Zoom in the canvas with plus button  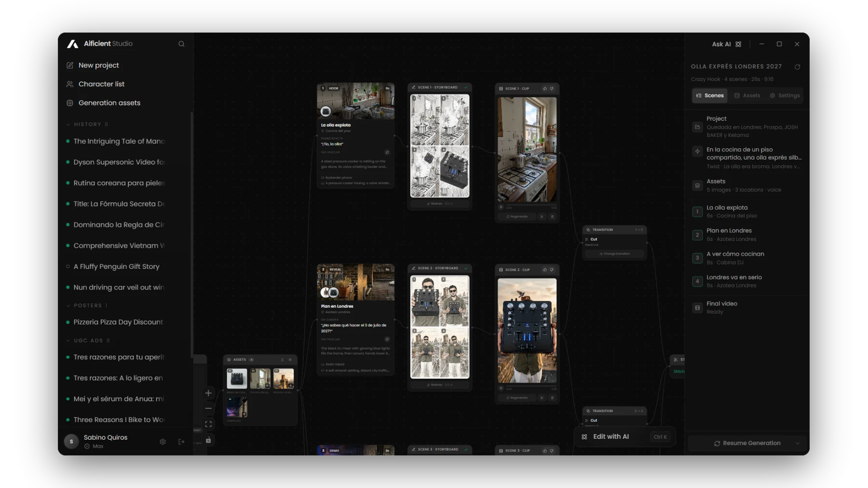[x=208, y=393]
